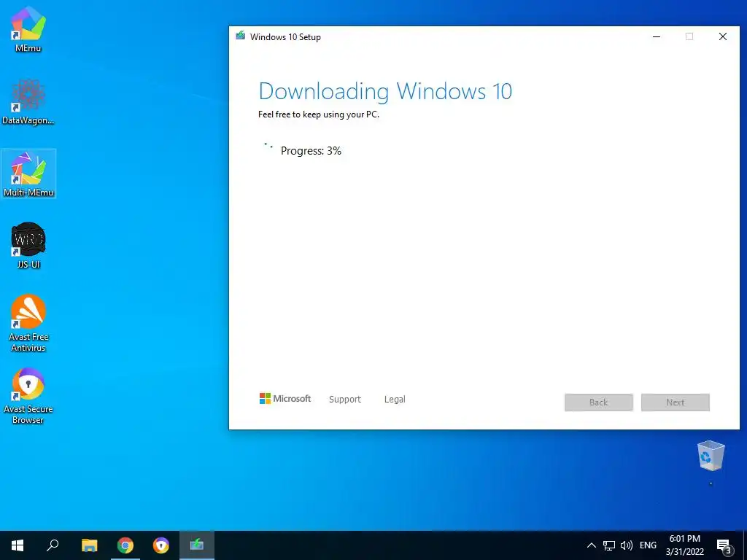Open the volume speaker tray icon
The height and width of the screenshot is (560, 747).
627,545
